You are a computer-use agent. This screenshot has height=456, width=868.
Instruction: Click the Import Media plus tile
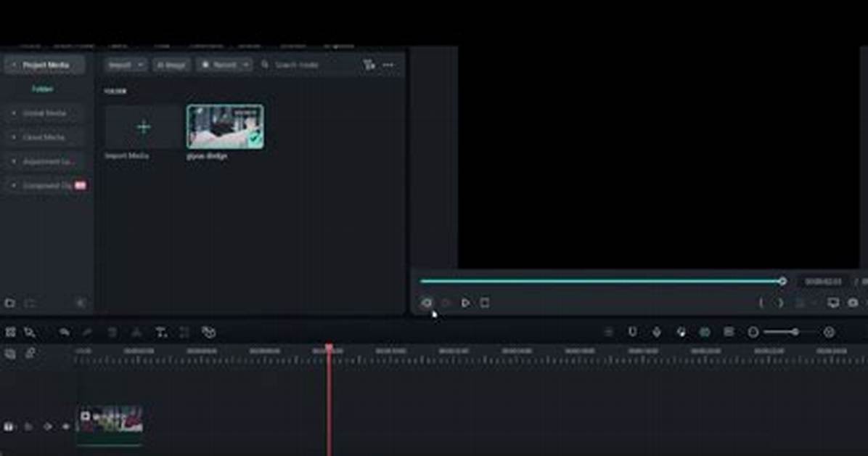[x=144, y=128]
